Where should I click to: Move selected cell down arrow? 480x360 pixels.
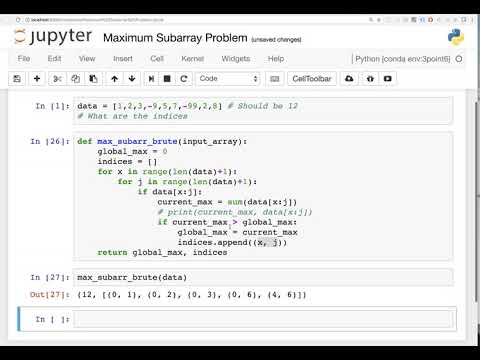[132, 79]
